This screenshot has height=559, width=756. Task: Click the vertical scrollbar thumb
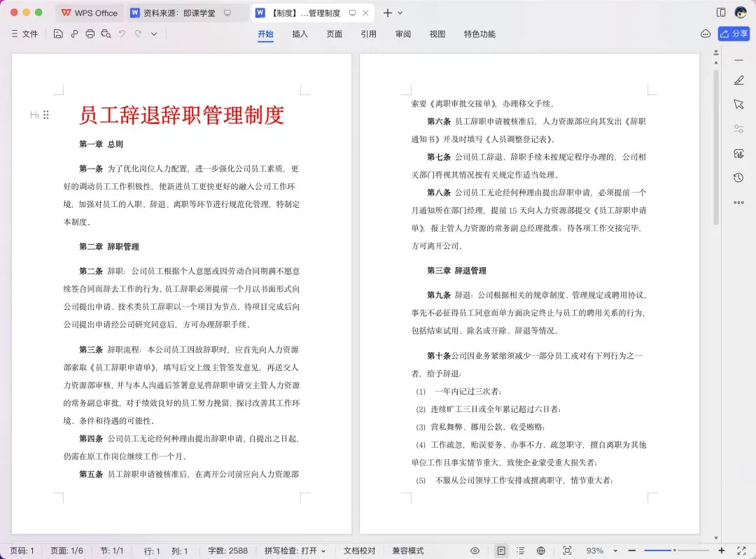tap(716, 147)
